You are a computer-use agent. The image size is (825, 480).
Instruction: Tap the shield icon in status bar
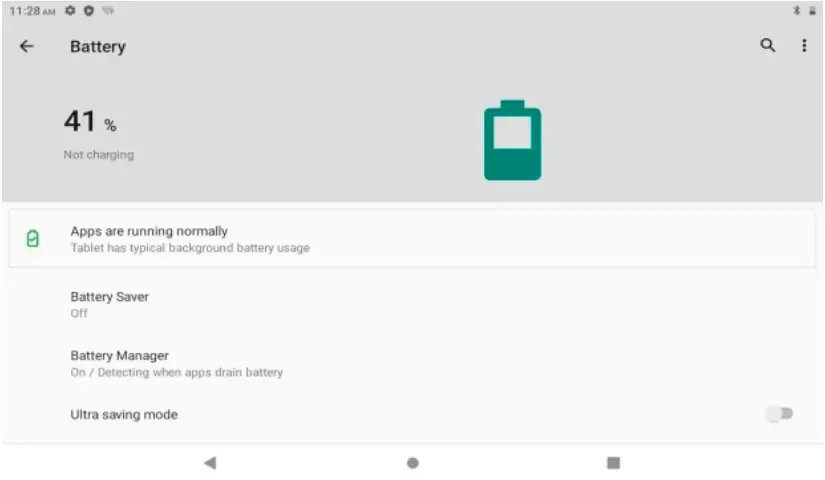point(89,11)
